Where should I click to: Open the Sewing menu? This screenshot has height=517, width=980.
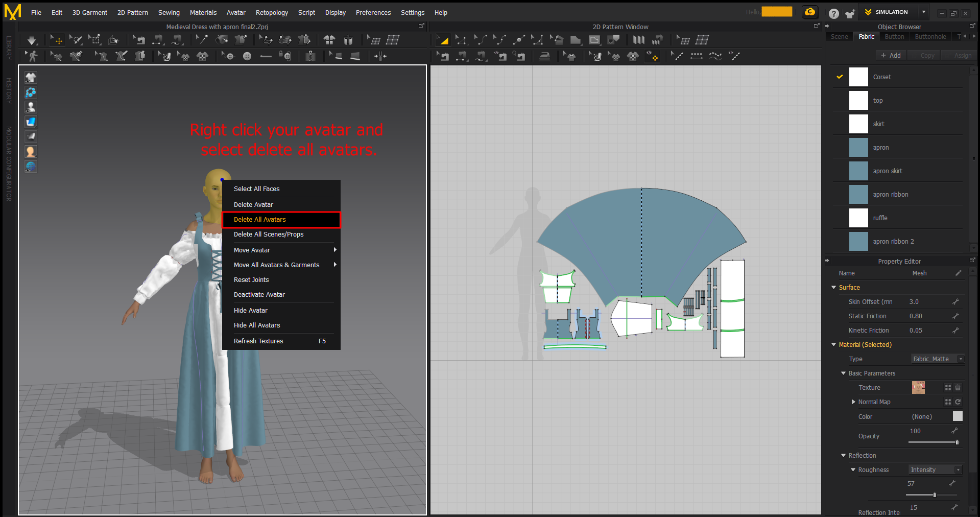point(169,13)
